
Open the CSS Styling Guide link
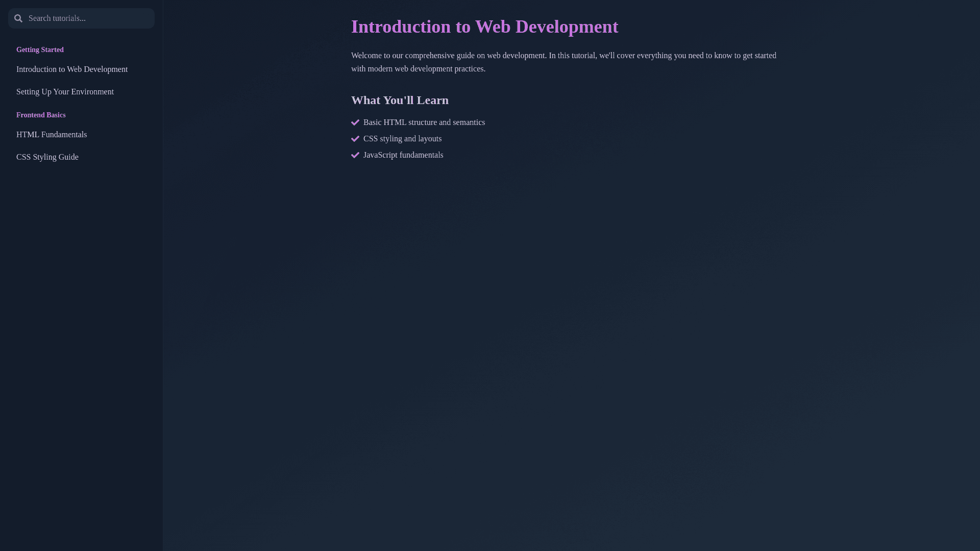coord(47,157)
